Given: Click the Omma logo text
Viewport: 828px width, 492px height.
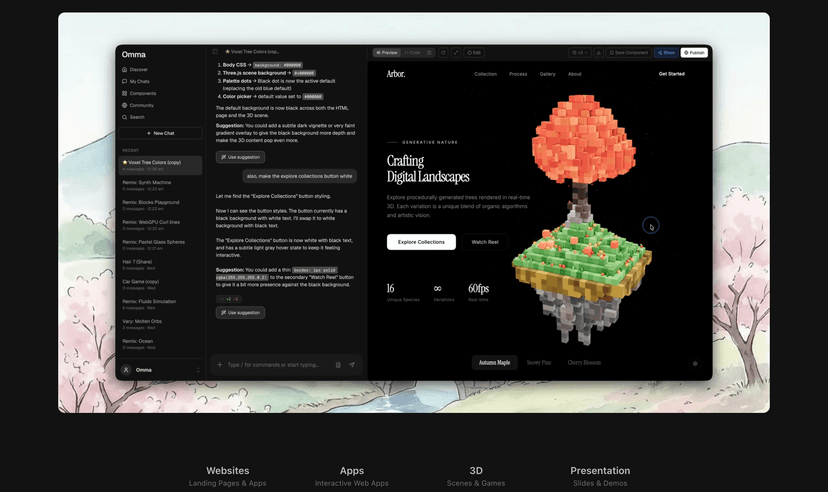Looking at the screenshot, I should click(134, 54).
